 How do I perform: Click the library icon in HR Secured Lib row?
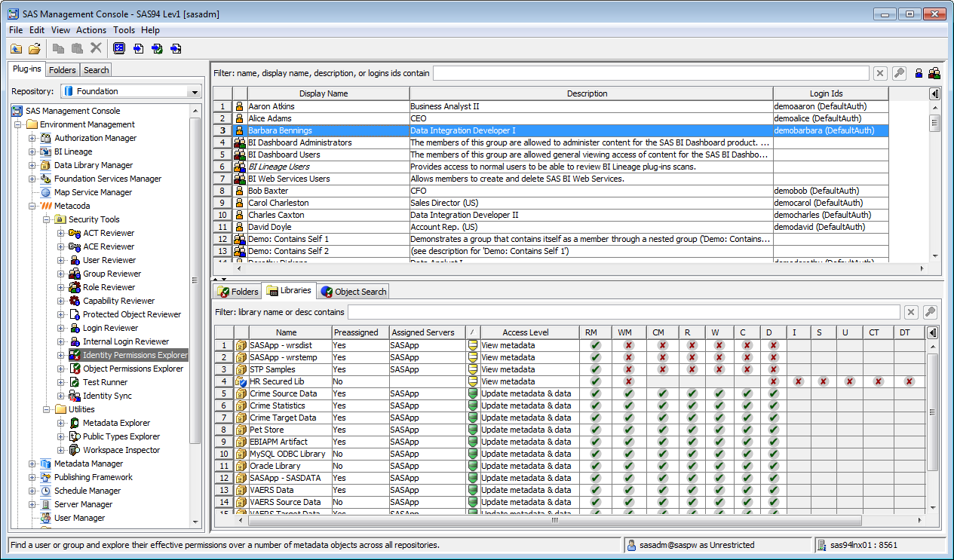(241, 381)
